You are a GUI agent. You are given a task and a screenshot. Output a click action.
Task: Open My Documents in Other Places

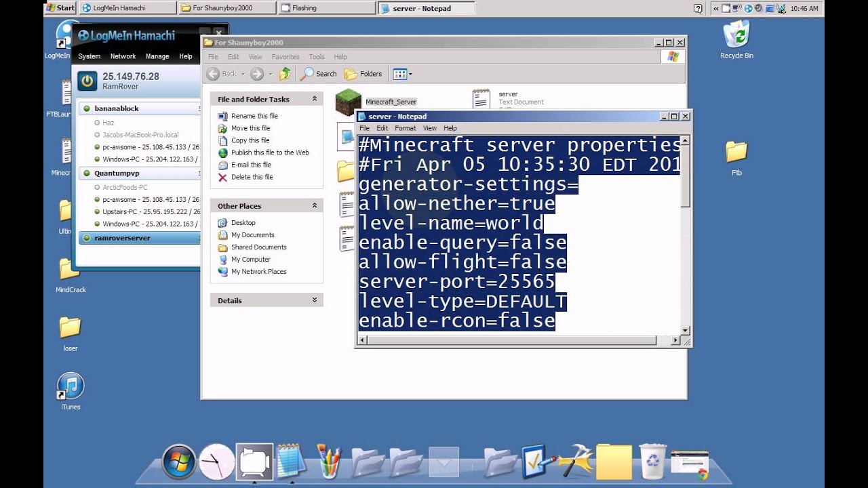(253, 235)
